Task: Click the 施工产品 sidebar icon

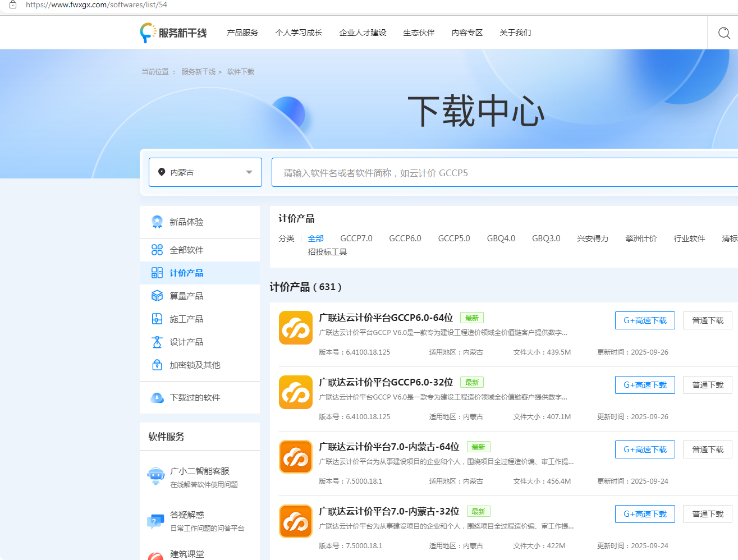Action: (157, 319)
